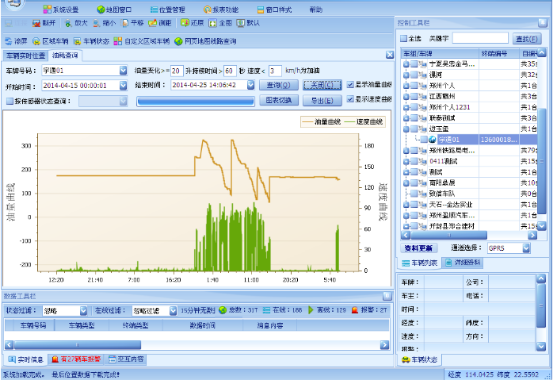Click the 全图 full map icon
This screenshot has width=554, height=380.
point(212,23)
